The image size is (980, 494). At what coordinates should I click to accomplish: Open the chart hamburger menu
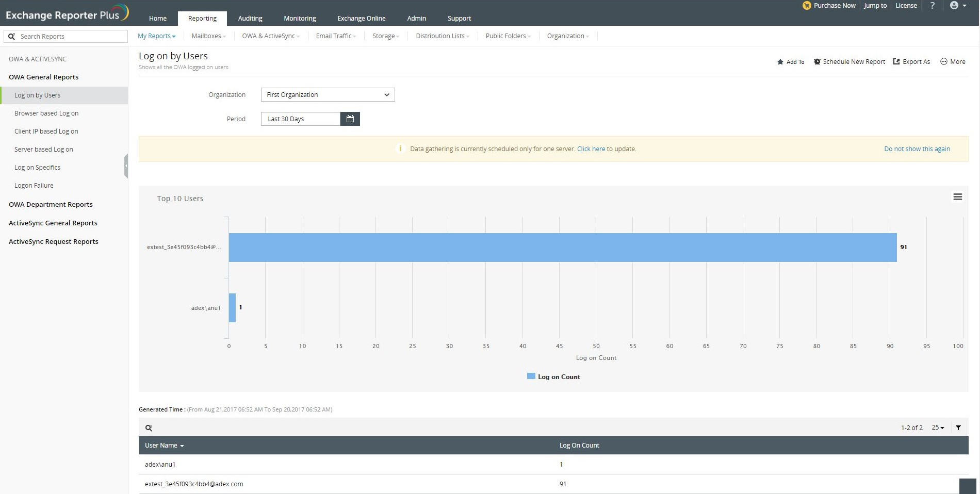click(957, 197)
